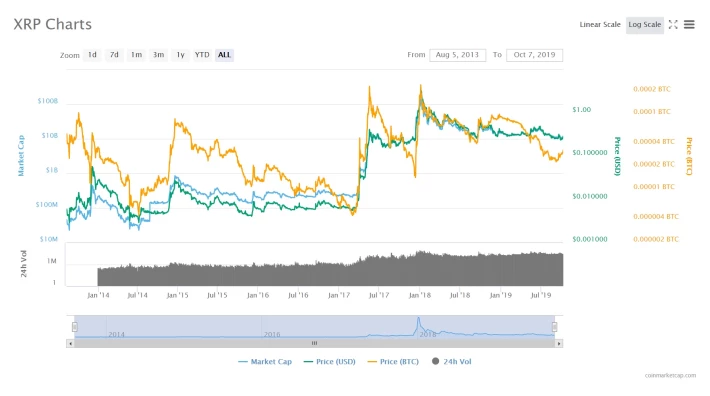
Task: Click the Jan '18 x-axis label
Action: click(x=420, y=295)
